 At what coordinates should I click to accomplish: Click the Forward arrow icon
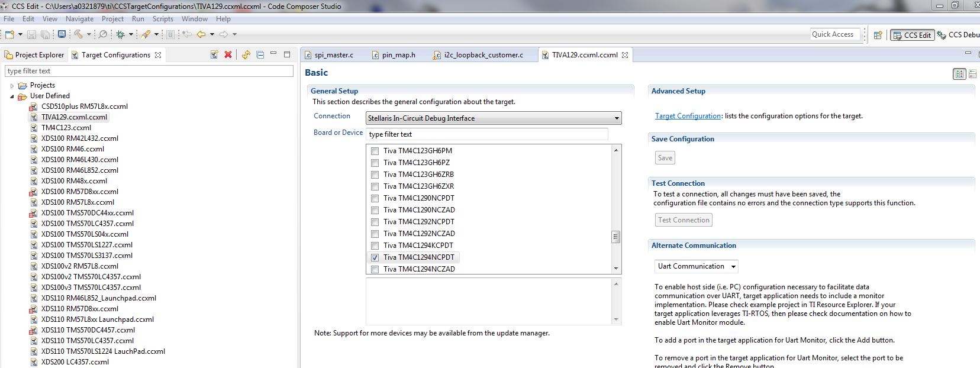(224, 34)
